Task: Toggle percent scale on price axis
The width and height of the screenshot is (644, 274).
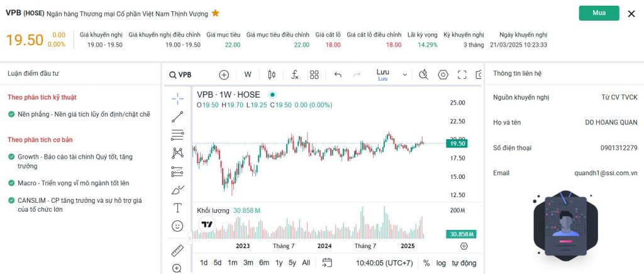Action: coord(426,263)
